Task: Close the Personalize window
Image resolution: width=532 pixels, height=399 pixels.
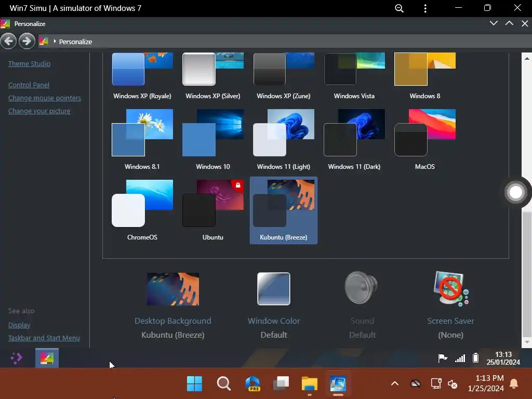Action: tap(525, 23)
